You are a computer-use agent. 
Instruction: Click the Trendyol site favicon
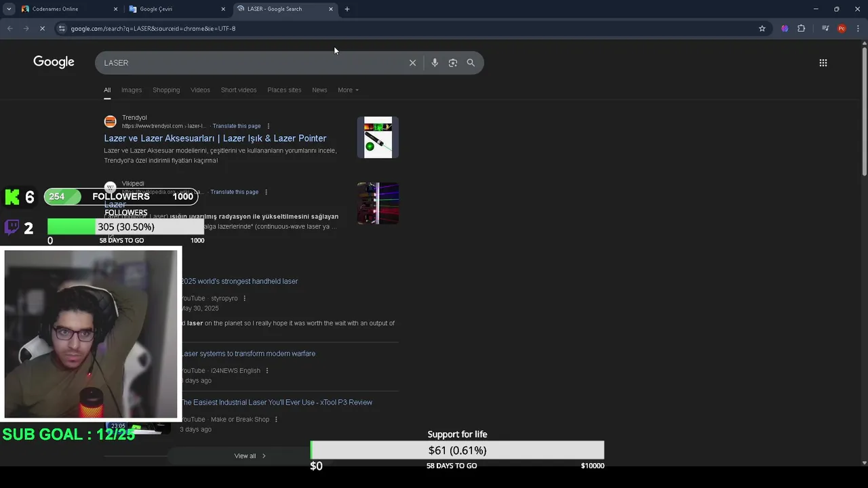coord(110,122)
